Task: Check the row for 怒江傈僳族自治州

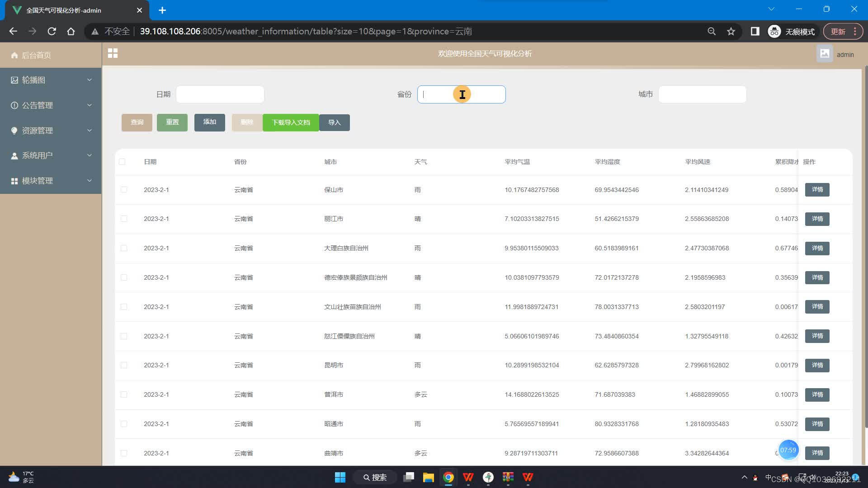Action: pos(124,336)
